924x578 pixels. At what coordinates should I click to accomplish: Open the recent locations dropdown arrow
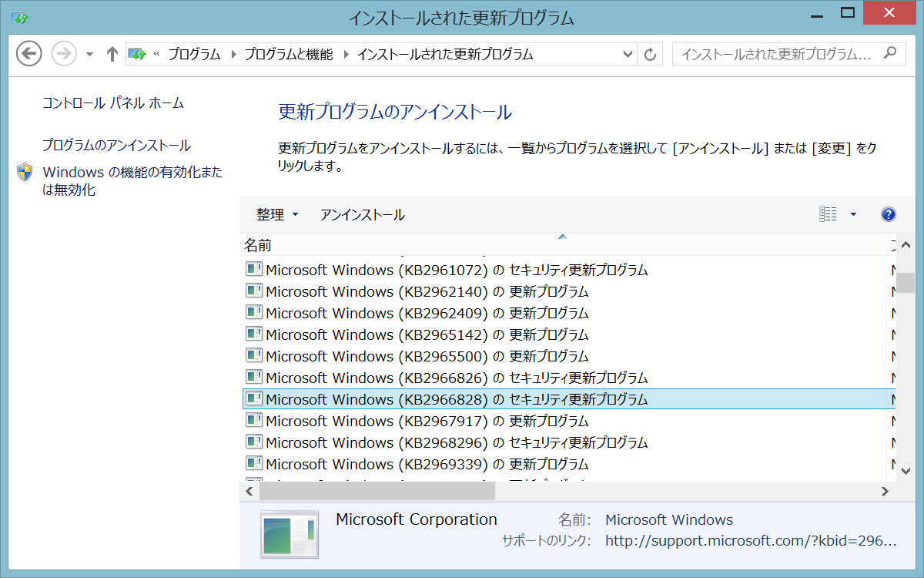coord(89,54)
